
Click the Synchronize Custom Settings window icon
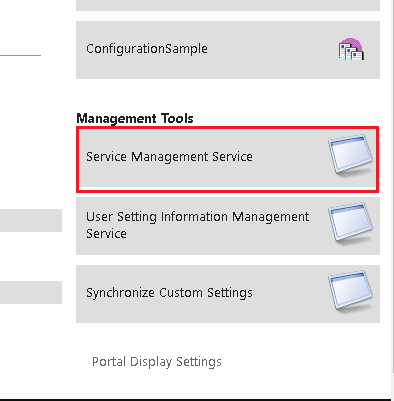(350, 291)
